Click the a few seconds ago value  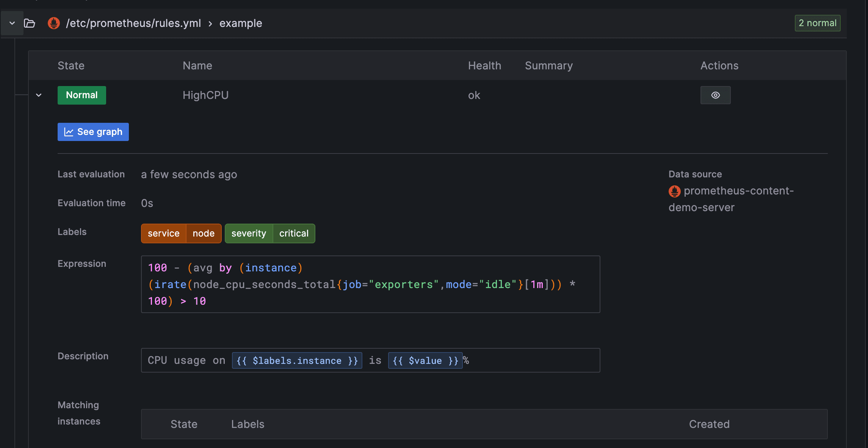[189, 174]
